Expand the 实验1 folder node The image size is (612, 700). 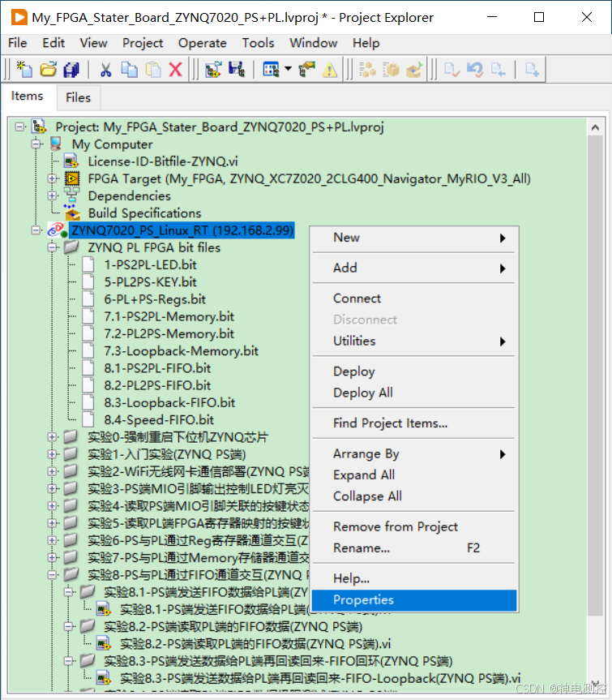tap(52, 454)
